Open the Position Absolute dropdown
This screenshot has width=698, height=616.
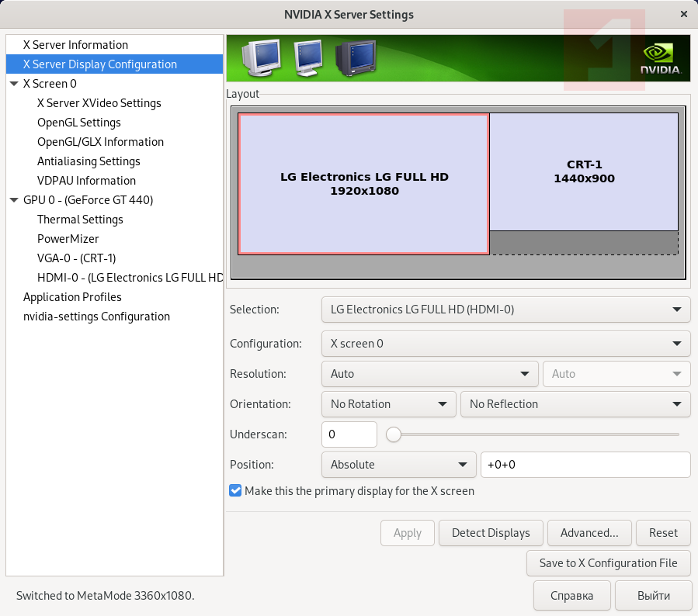click(x=399, y=465)
